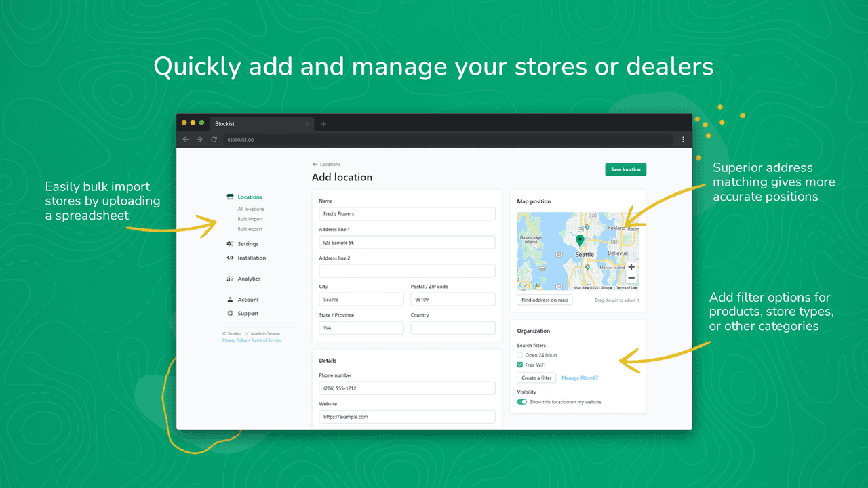Screen dimensions: 868x488
Task: Click the Support lifebuoy icon
Action: click(231, 314)
